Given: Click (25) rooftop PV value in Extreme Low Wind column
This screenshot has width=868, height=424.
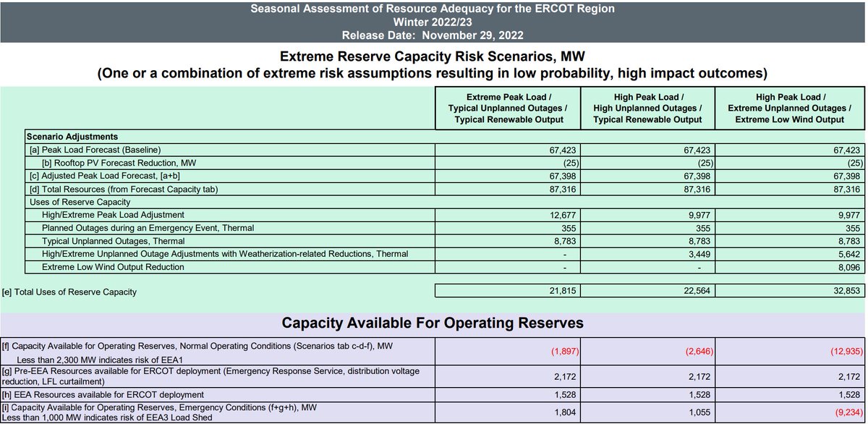Looking at the screenshot, I should tap(855, 163).
